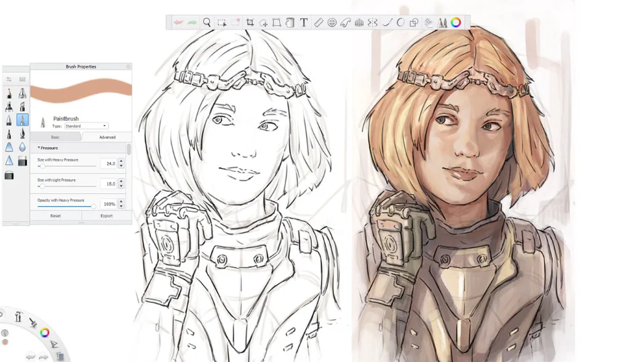Select the Zoom magnifier tool
Screen dimensions: 644x362
click(207, 23)
